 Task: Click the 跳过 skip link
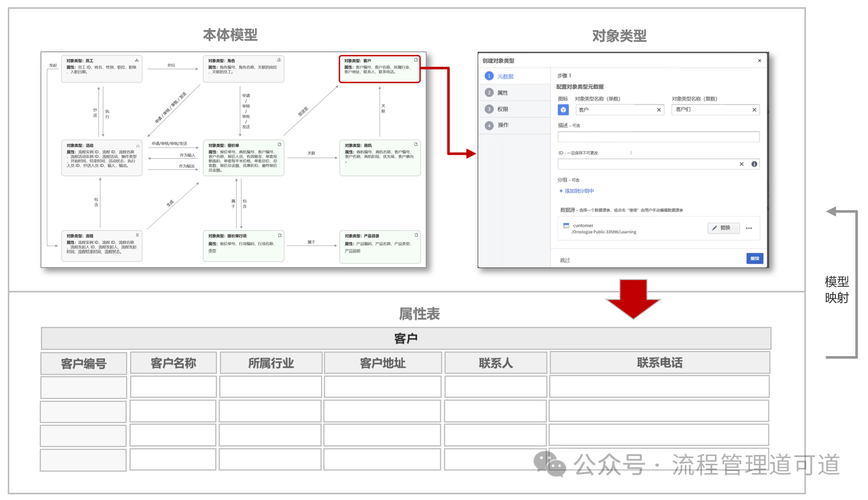pos(565,260)
